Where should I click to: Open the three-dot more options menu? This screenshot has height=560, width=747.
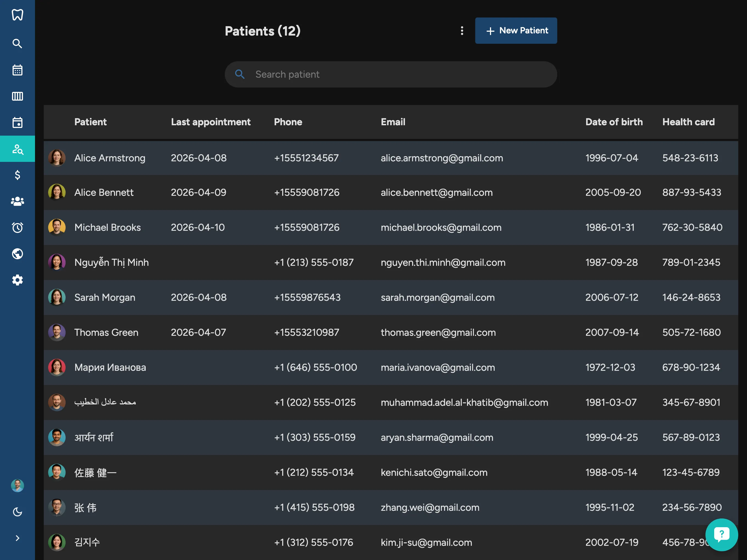pyautogui.click(x=462, y=31)
